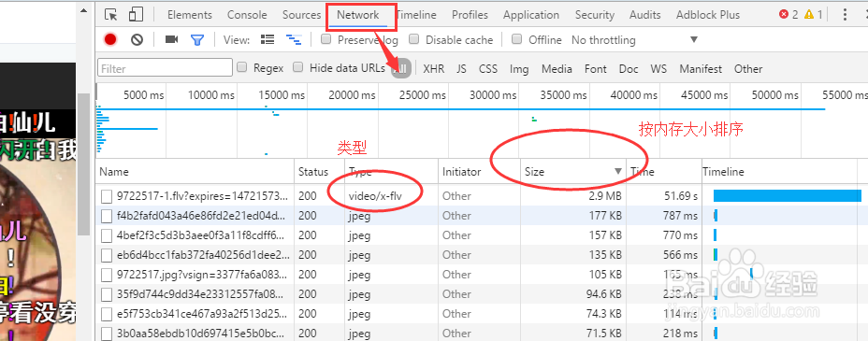Screen dimensions: 868x341
Task: Switch to large request rows view icon
Action: point(268,39)
